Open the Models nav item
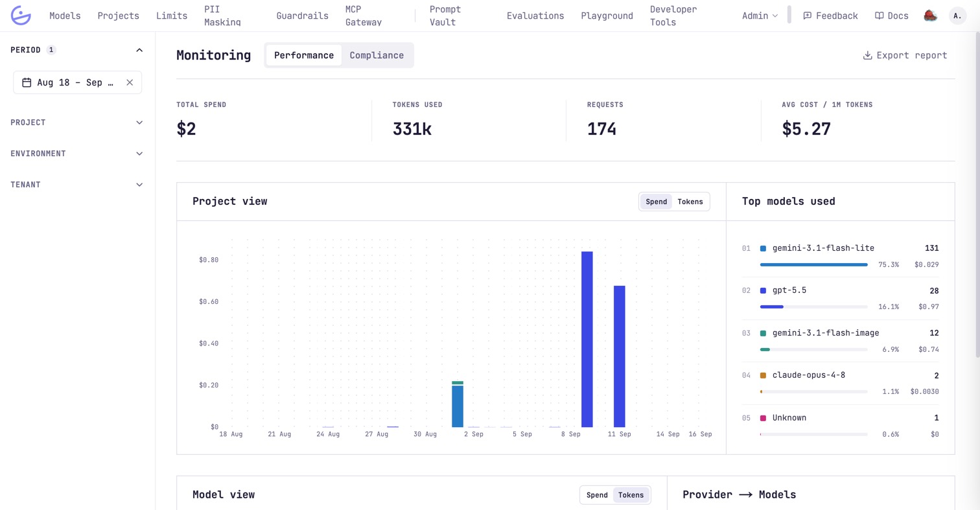980x510 pixels. coord(65,16)
